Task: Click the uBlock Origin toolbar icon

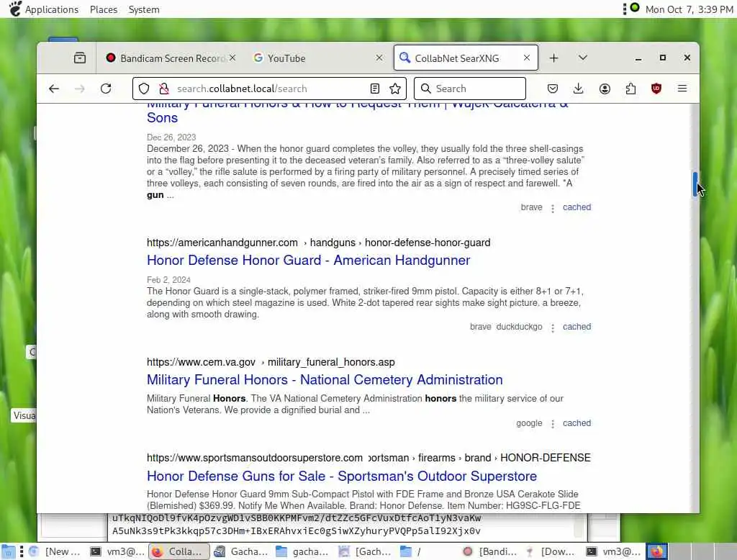Action: 656,89
